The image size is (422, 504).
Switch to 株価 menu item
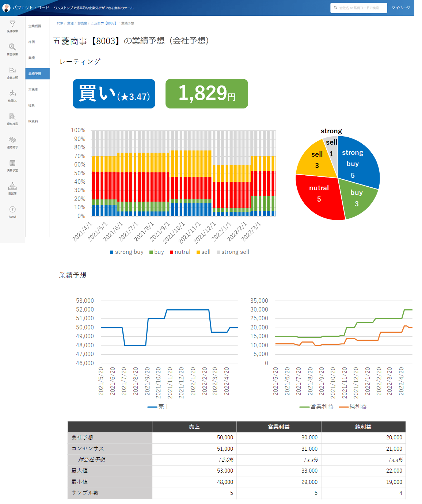click(x=32, y=42)
